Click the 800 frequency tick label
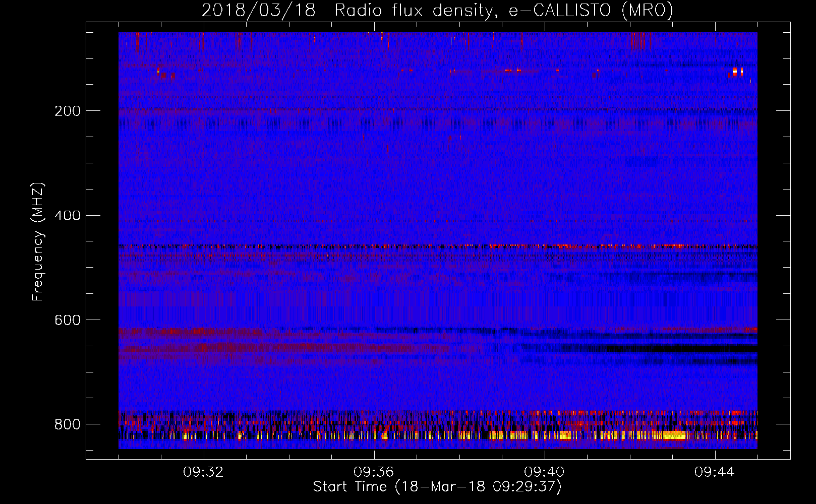This screenshot has height=504, width=816. (x=68, y=424)
